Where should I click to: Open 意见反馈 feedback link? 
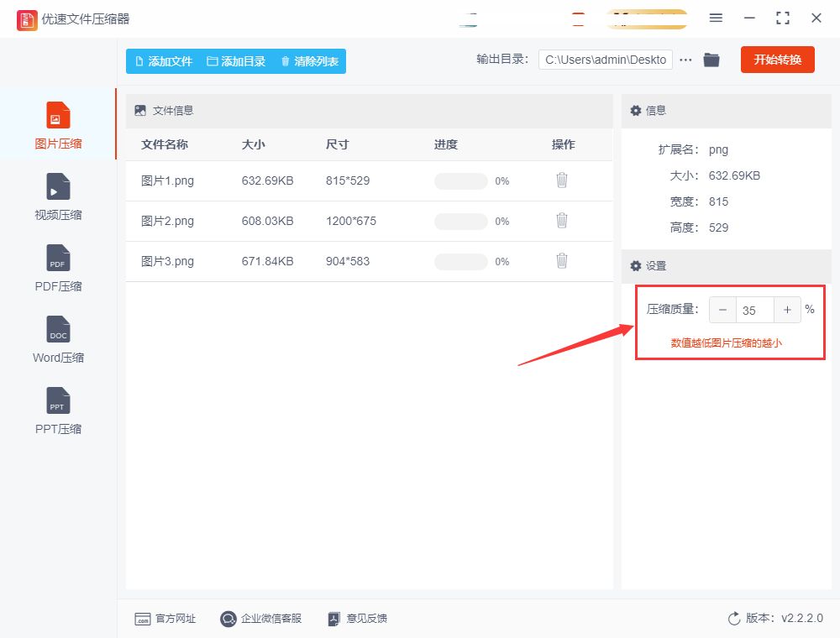(x=357, y=619)
